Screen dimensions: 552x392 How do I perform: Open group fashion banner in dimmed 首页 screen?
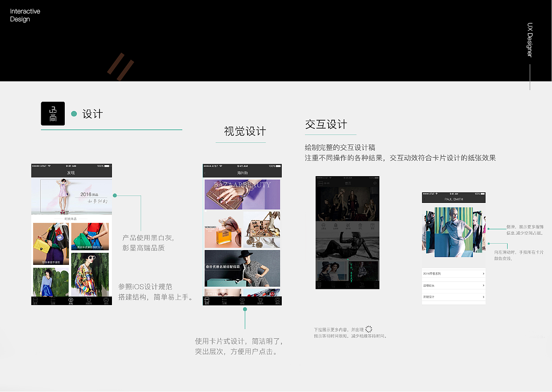click(x=347, y=204)
